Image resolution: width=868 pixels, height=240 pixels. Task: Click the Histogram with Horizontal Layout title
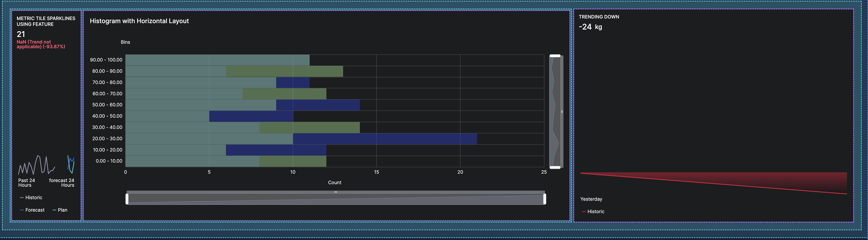pos(139,21)
